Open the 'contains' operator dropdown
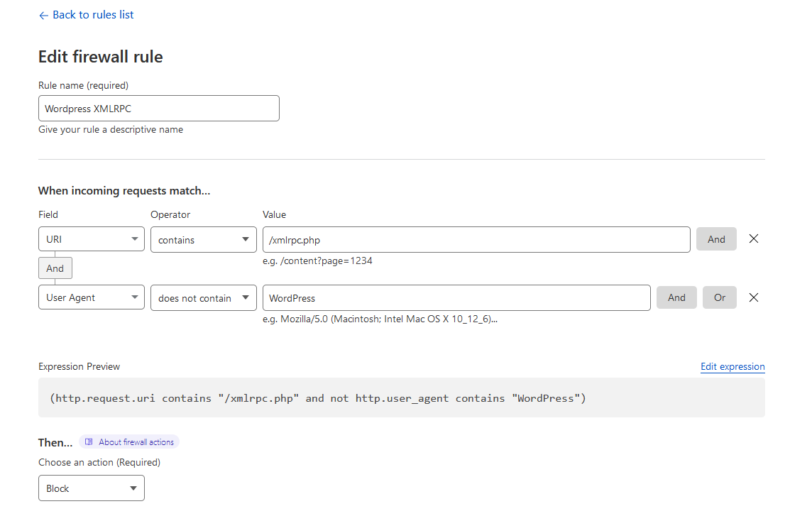 (204, 240)
